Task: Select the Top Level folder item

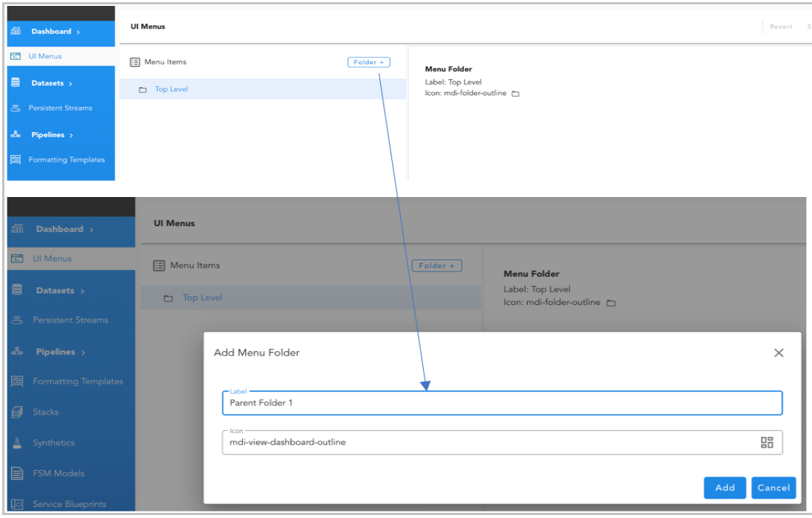Action: [202, 297]
